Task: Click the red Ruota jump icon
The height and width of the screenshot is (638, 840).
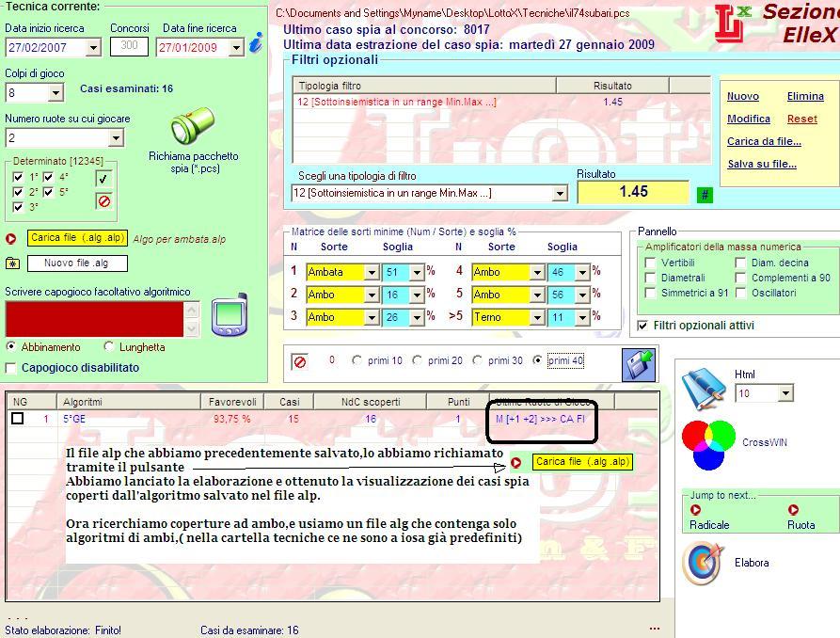Action: click(793, 510)
